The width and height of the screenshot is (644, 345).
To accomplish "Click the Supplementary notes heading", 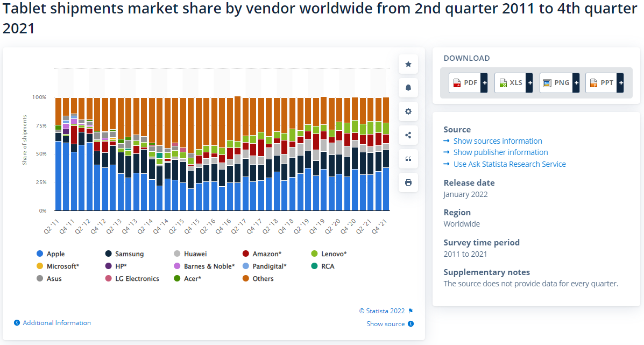I will tap(487, 272).
